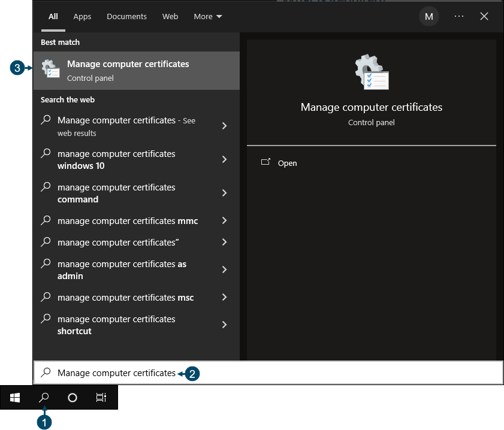This screenshot has height=430, width=504.
Task: Click magnifier icon beside 'mmc' suggestion
Action: (46, 220)
